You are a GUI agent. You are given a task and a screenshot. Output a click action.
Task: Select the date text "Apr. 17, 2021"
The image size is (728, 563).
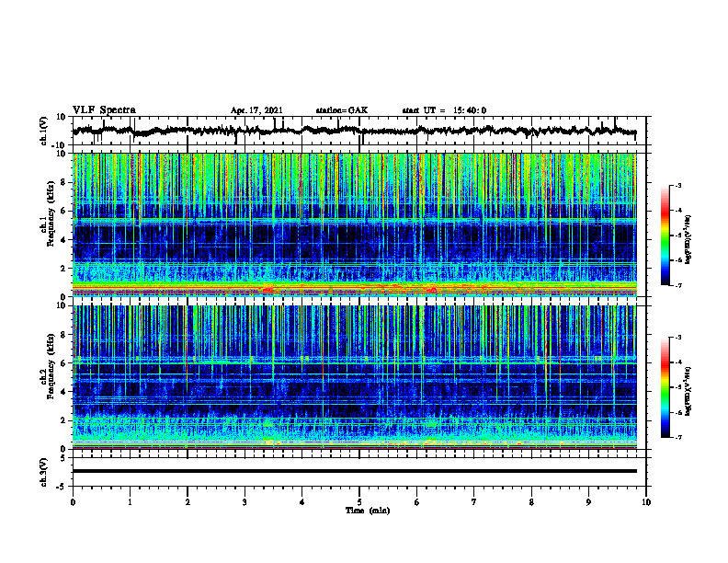[256, 110]
